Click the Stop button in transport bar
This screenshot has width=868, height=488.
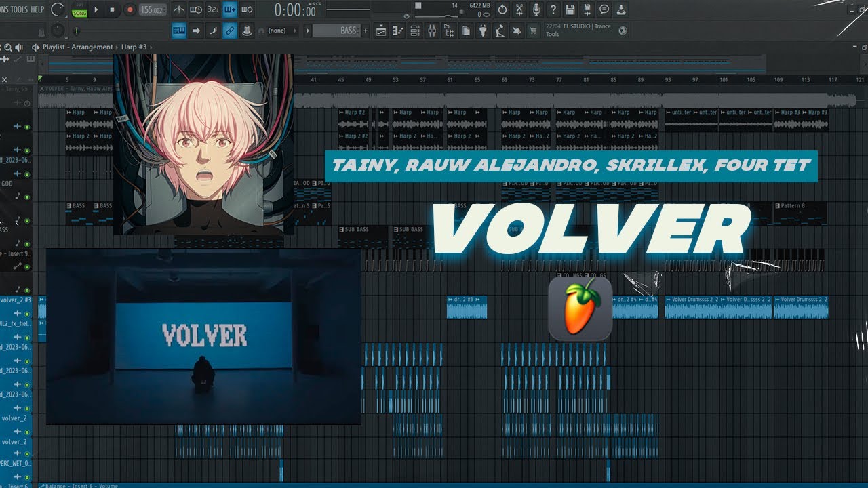point(112,9)
